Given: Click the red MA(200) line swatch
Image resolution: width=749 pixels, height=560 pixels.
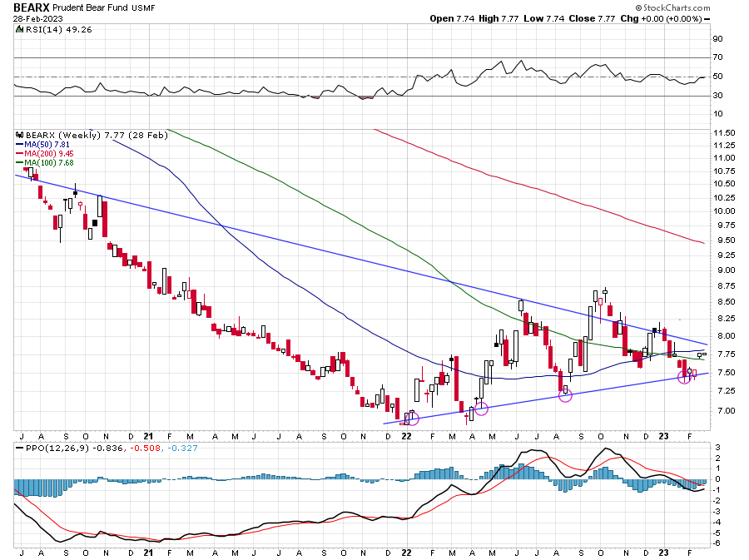Looking at the screenshot, I should (20, 154).
